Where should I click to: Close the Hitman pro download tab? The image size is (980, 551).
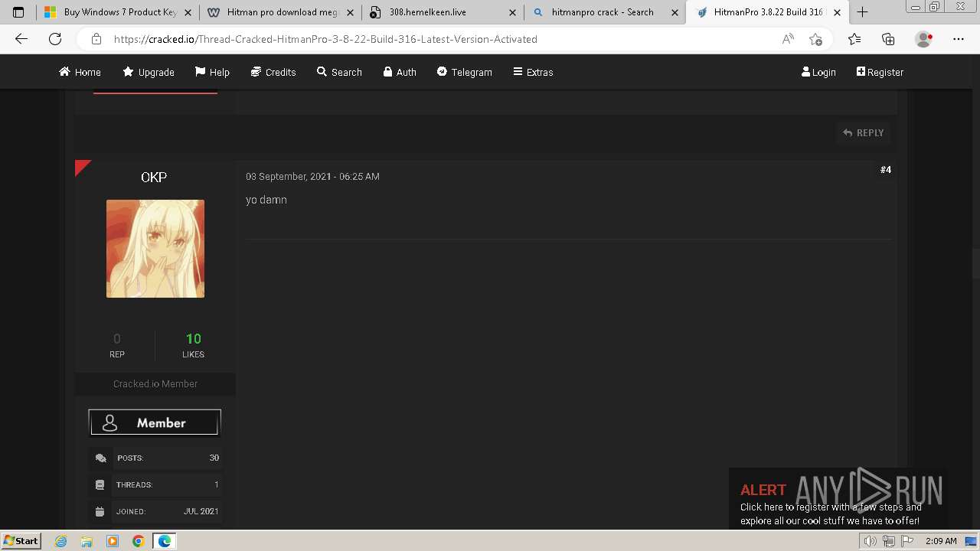(350, 12)
